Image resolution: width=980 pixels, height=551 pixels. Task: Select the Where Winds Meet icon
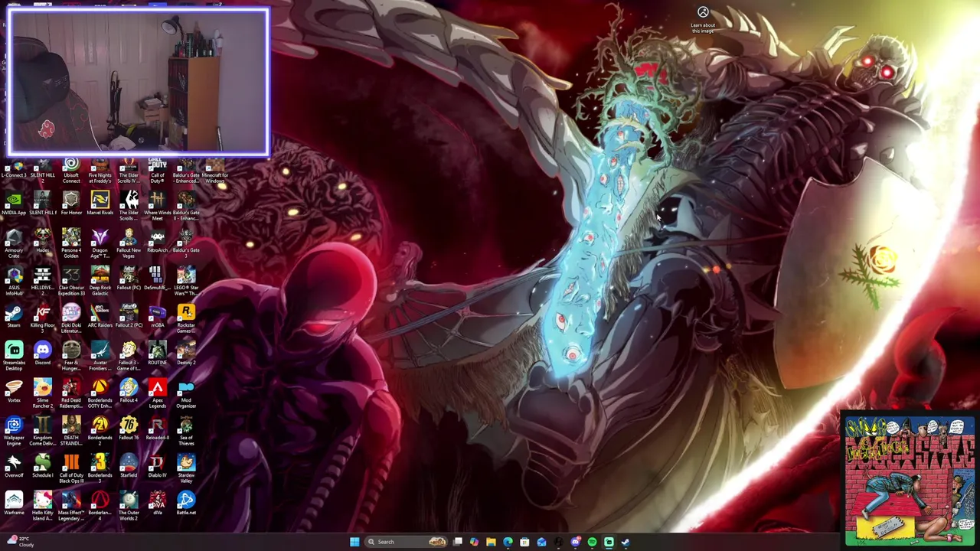tap(157, 207)
